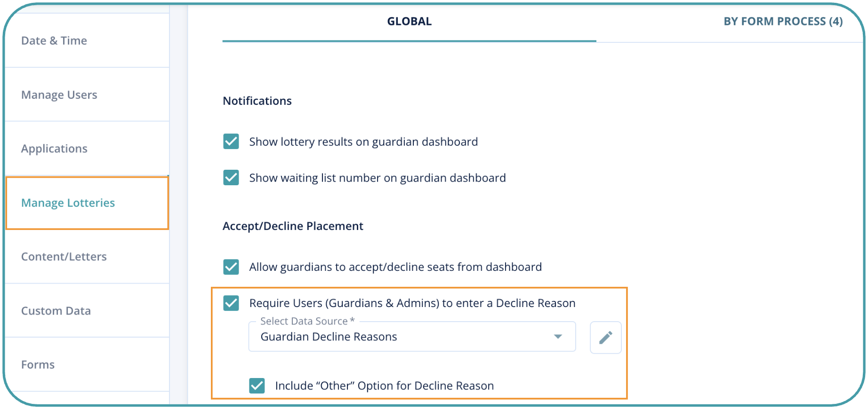Open the BY FORM PROCESS (4) tab
The height and width of the screenshot is (410, 868).
coord(783,22)
